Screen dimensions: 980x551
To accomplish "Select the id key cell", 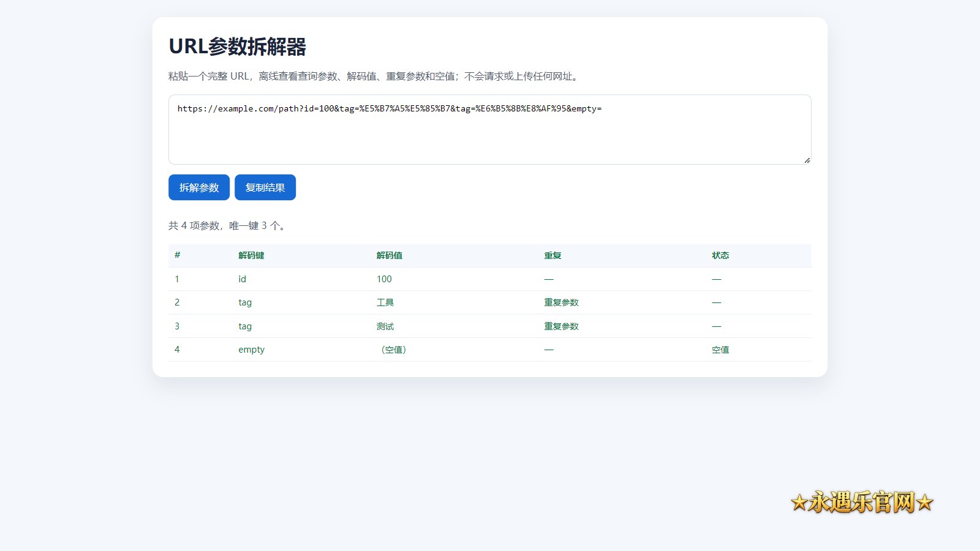I will (x=242, y=279).
